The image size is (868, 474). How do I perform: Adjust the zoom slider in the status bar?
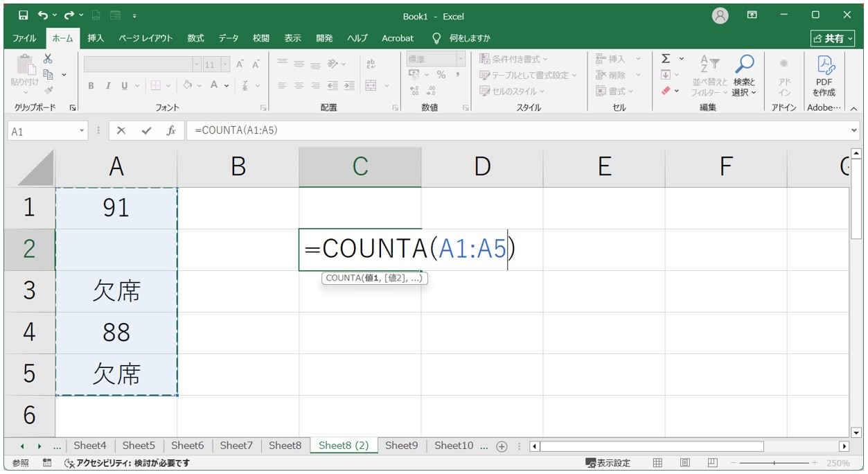click(776, 463)
